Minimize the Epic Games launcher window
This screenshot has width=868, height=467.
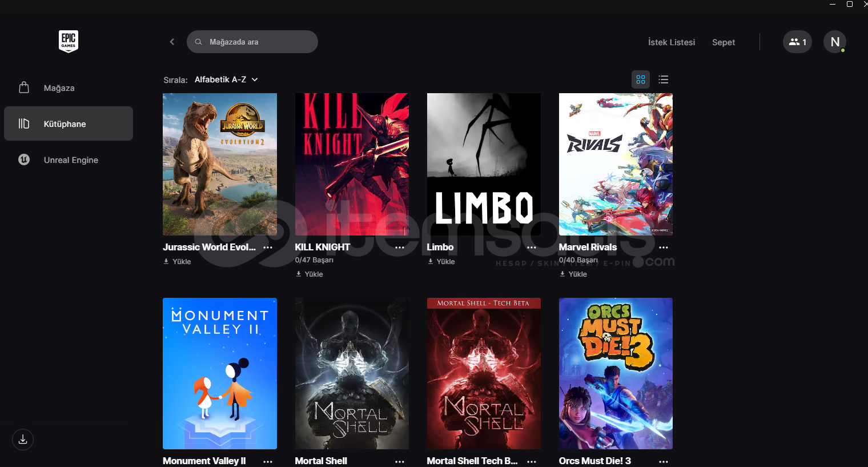tap(833, 4)
